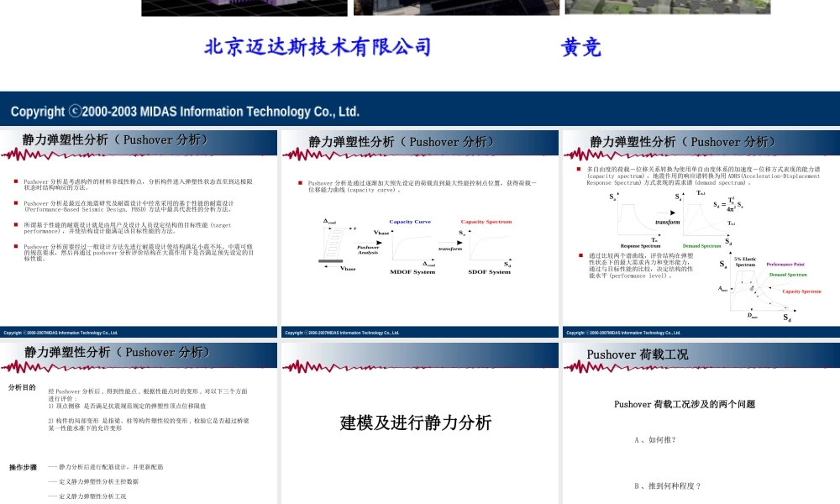Click the Demand Spectrum green label
Screen dimensions: 840x504
click(x=789, y=275)
